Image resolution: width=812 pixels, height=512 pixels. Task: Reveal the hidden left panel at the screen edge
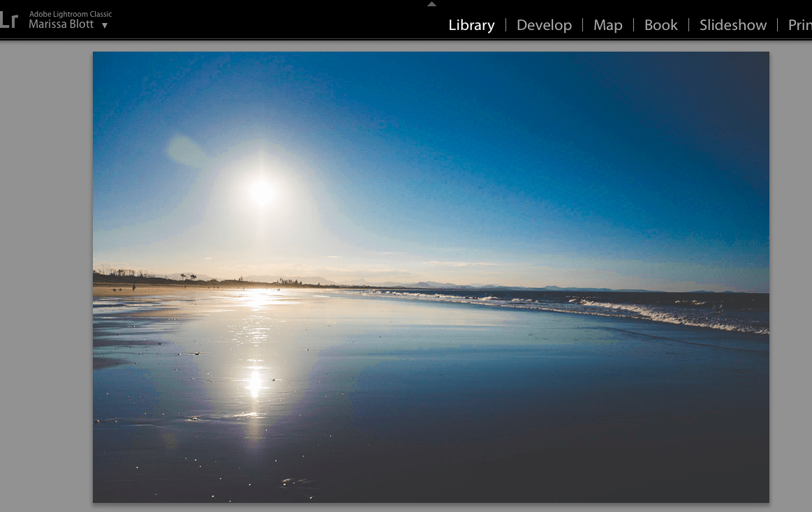(x=2, y=279)
